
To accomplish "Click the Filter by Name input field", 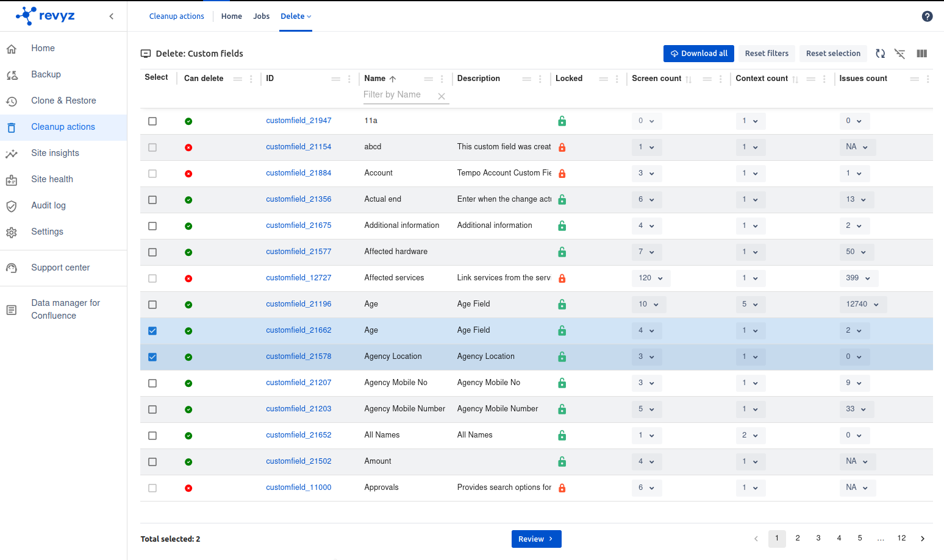I will pos(398,95).
